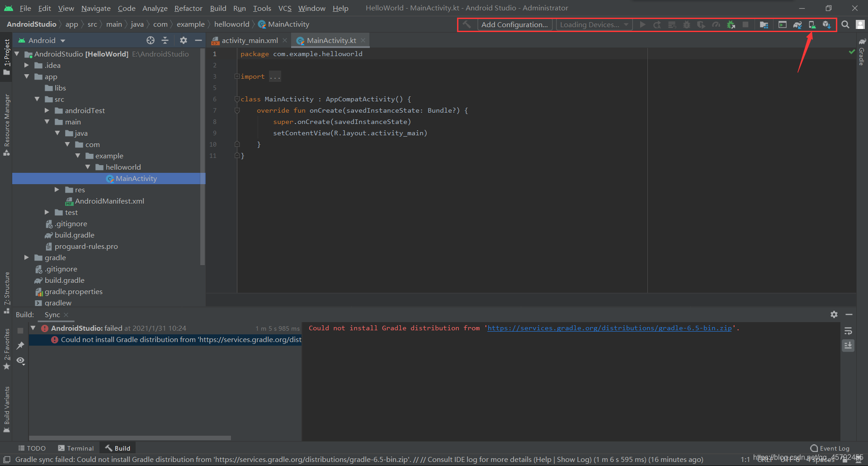868x466 pixels.
Task: Click the AVD Manager phone icon
Action: (812, 25)
